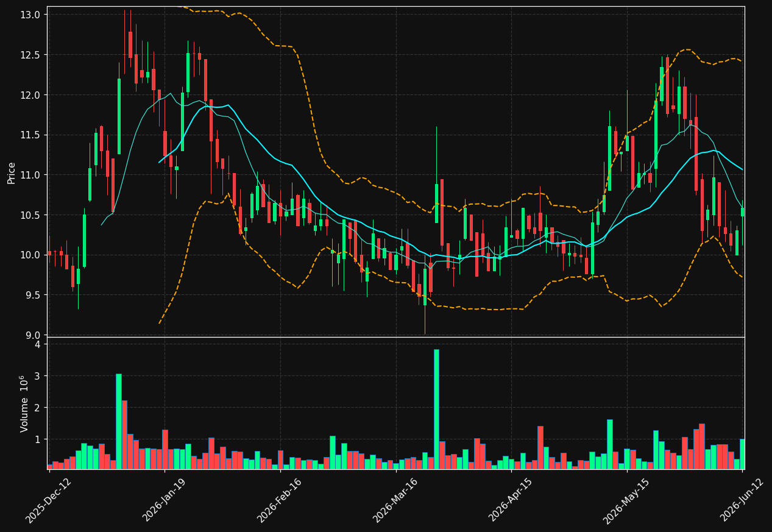Click the 2026-Jan-19 date axis label
This screenshot has height=532, width=772.
(165, 500)
